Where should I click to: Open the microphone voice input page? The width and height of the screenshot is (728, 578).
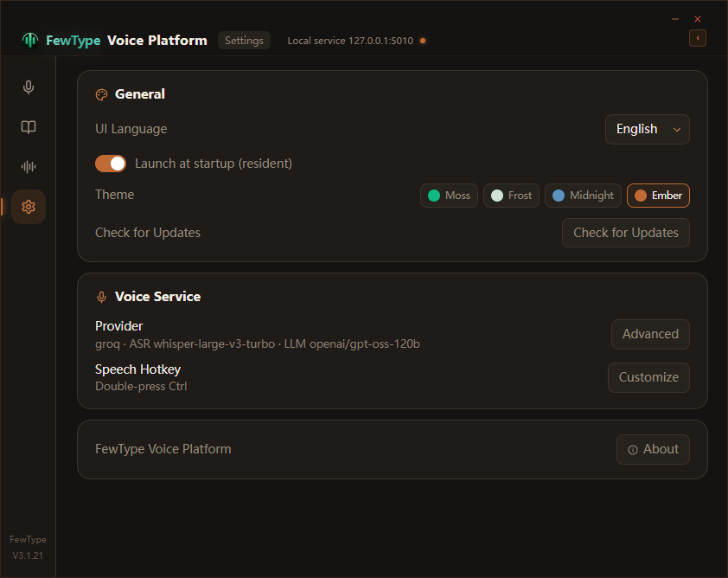29,87
